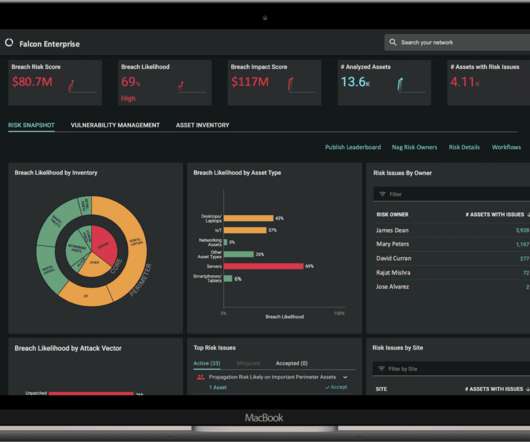This screenshot has width=530, height=442.
Task: Open the Mitigated tab in Top Risk Issues
Action: [248, 363]
